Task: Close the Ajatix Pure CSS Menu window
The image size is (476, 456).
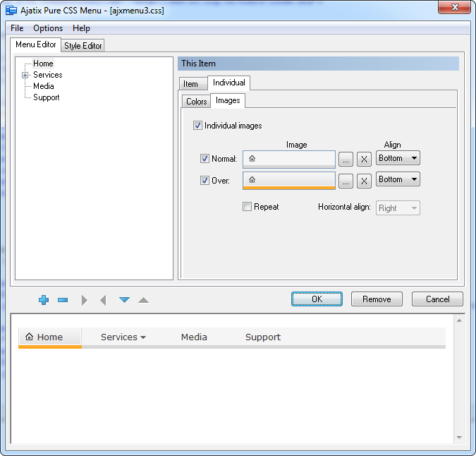Action: click(x=454, y=7)
